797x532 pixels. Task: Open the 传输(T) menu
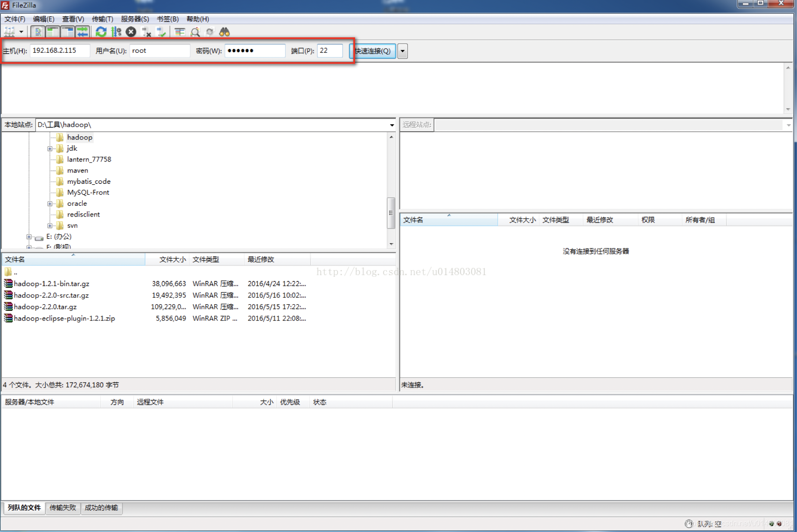click(x=103, y=19)
